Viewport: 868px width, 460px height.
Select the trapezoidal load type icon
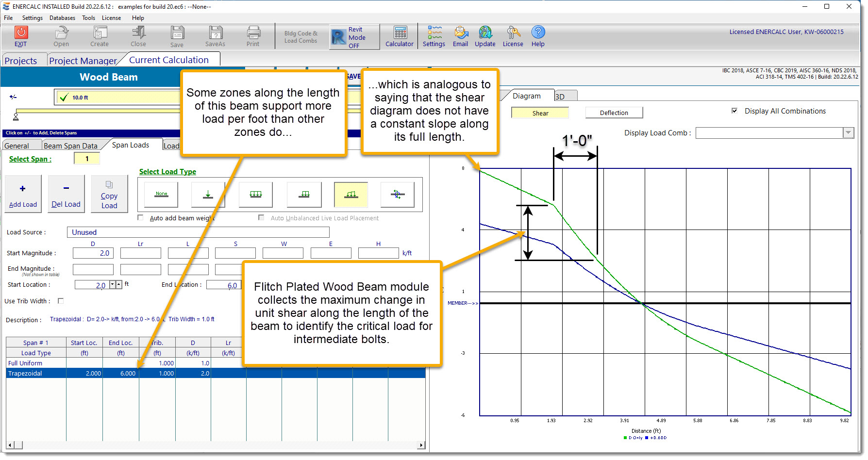[x=351, y=194]
